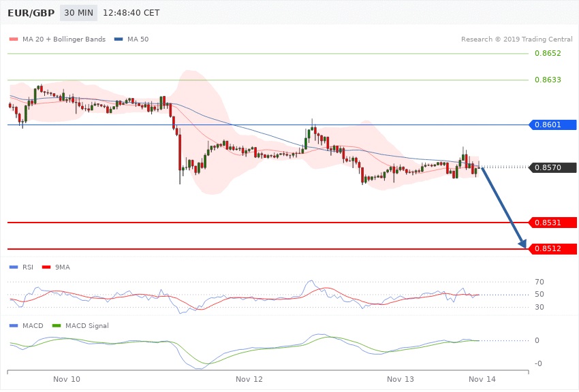
Task: Toggle the 9MA series label
Action: coord(63,267)
